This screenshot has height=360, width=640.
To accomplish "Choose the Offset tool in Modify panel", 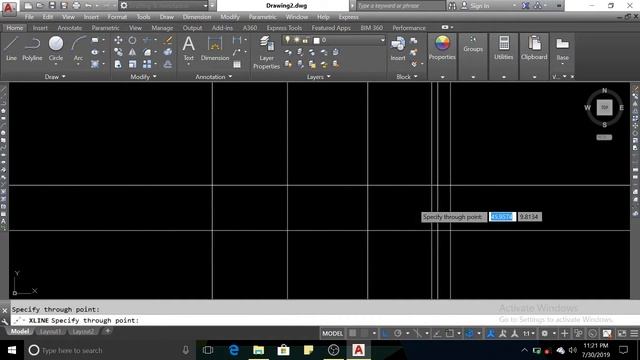I will (x=168, y=64).
